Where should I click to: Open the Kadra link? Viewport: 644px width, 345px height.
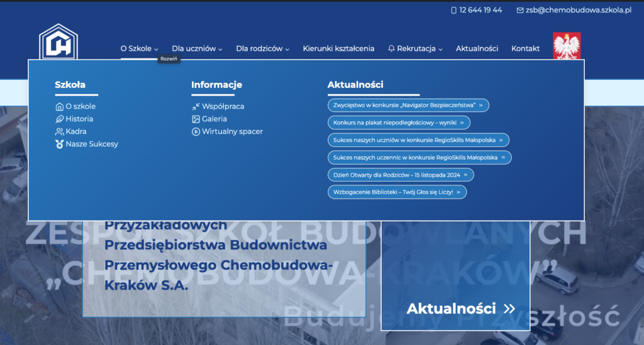pos(76,132)
